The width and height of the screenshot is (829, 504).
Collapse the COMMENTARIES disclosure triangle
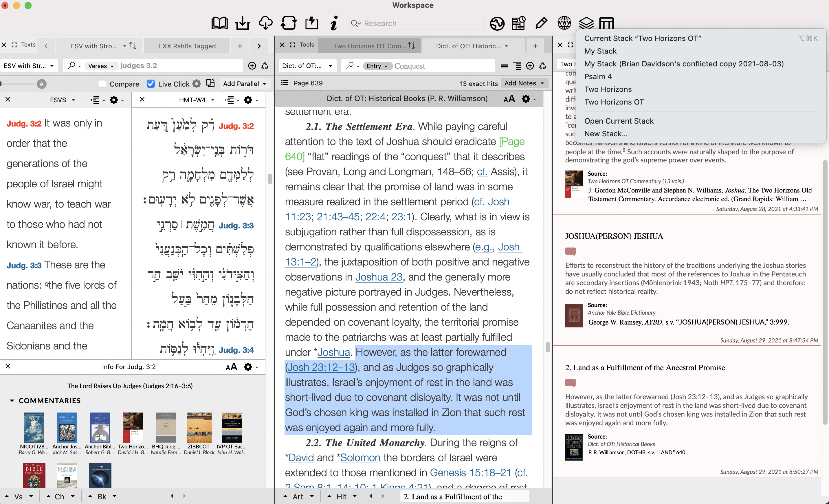click(x=12, y=401)
